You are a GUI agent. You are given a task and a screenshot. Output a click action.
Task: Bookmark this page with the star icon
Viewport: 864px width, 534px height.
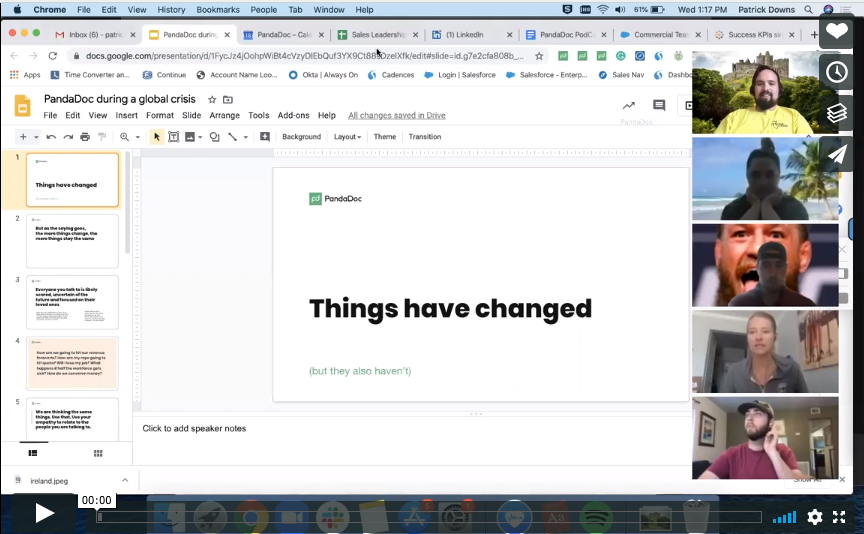539,56
